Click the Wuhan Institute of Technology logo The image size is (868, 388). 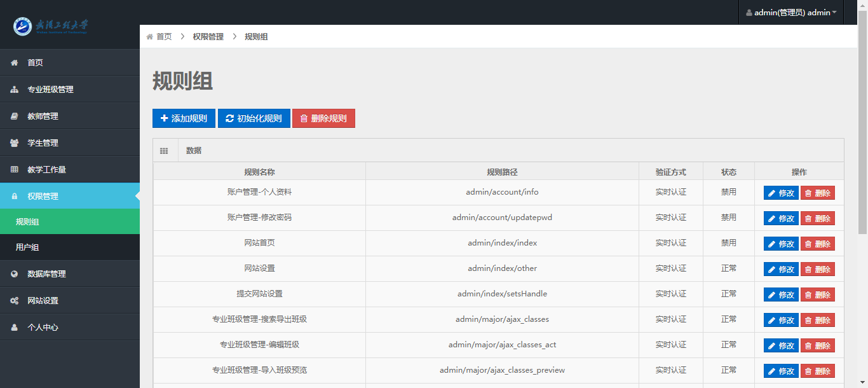pos(51,26)
